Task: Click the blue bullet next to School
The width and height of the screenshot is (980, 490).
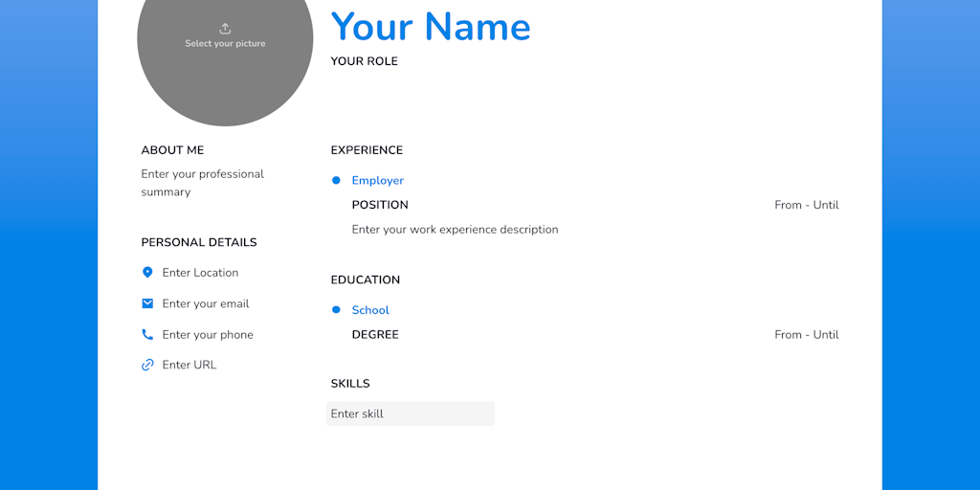Action: point(336,310)
